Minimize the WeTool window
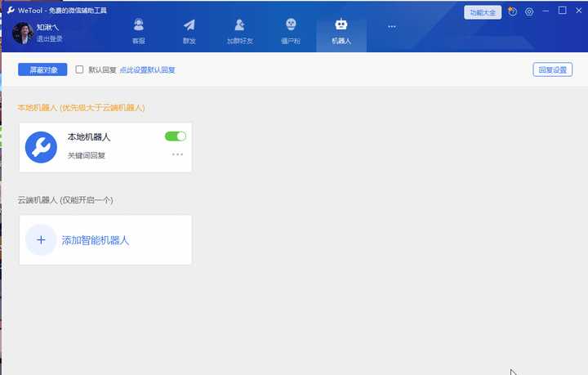Viewport: 588px width, 375px height. [546, 11]
